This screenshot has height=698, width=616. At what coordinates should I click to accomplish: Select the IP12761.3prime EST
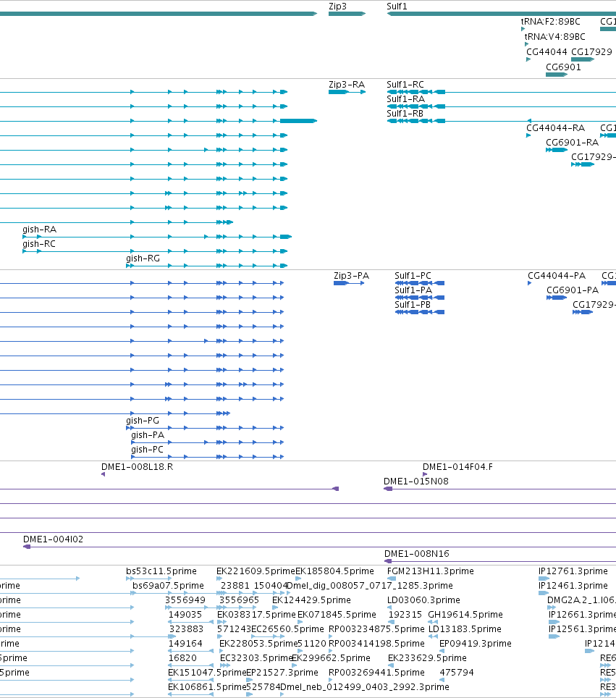[544, 579]
